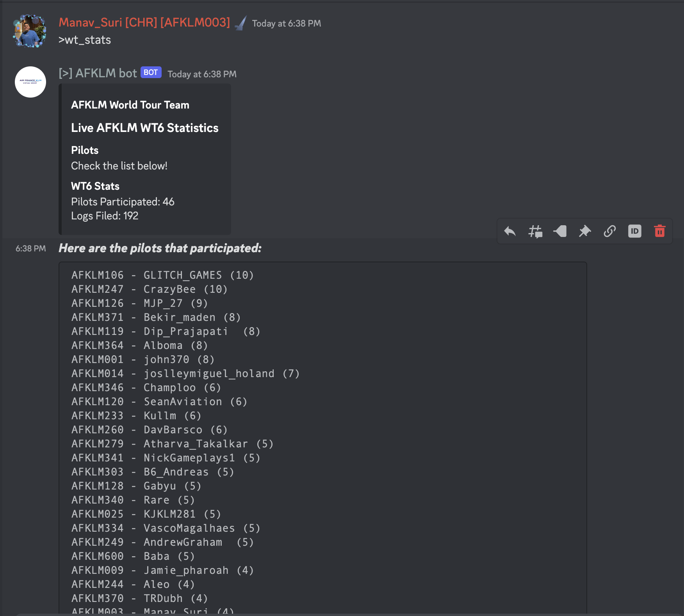Copy message link using the chain icon

610,231
